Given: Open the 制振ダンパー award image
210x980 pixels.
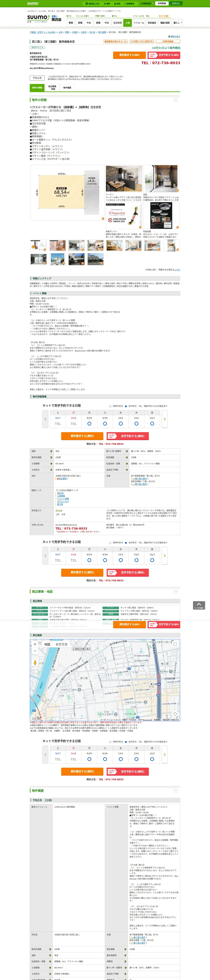Looking at the screenshot, I should click(124, 216).
